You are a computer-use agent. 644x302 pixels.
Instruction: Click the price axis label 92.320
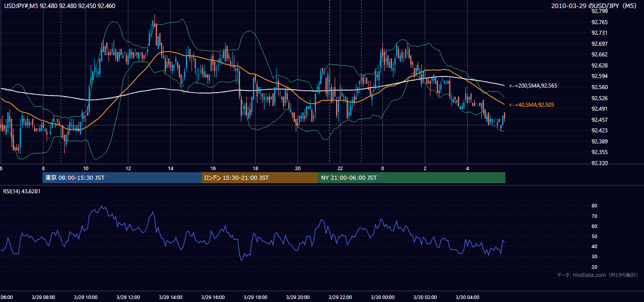(599, 163)
